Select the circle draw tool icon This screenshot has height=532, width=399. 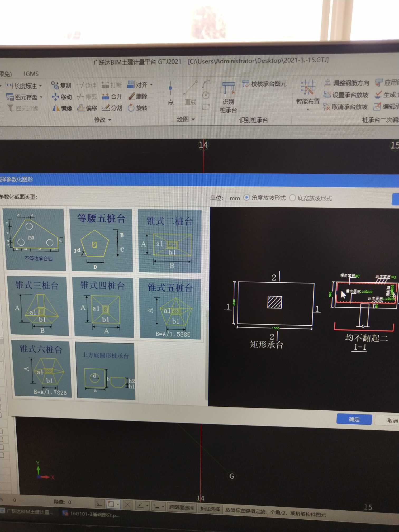tap(206, 95)
